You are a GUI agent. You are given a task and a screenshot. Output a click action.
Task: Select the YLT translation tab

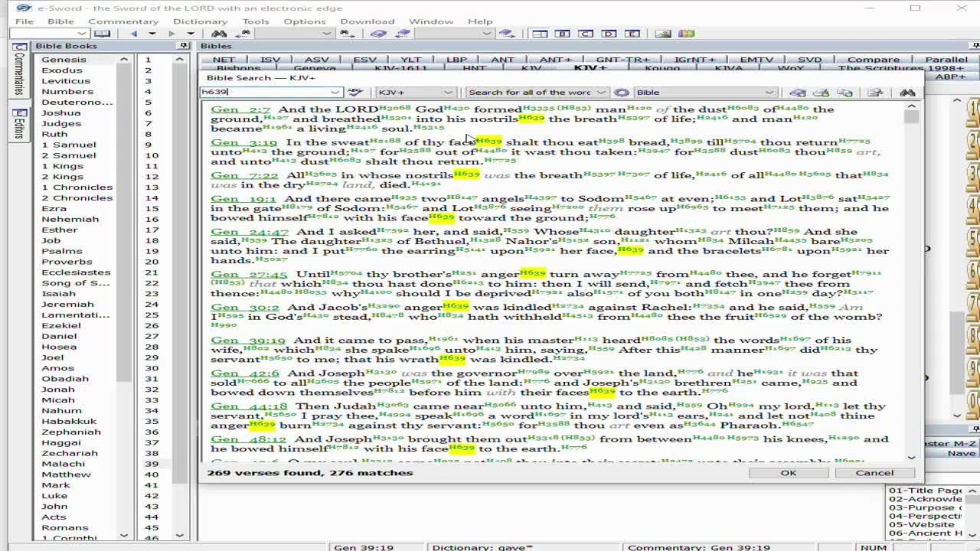[410, 59]
